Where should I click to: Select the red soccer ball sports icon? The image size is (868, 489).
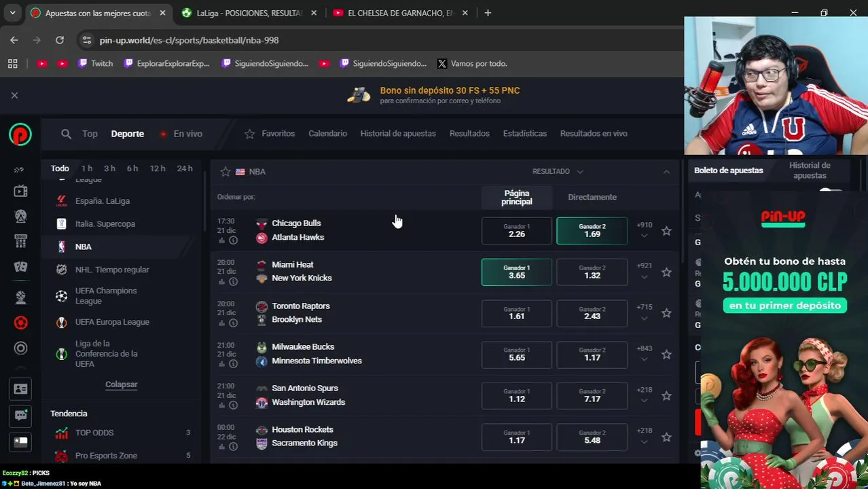click(x=20, y=323)
